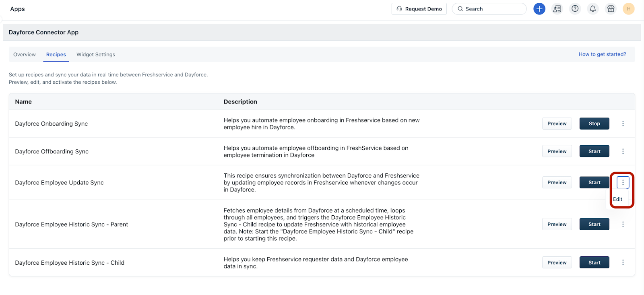Start the Dayforce Employee Update Sync recipe

click(594, 182)
